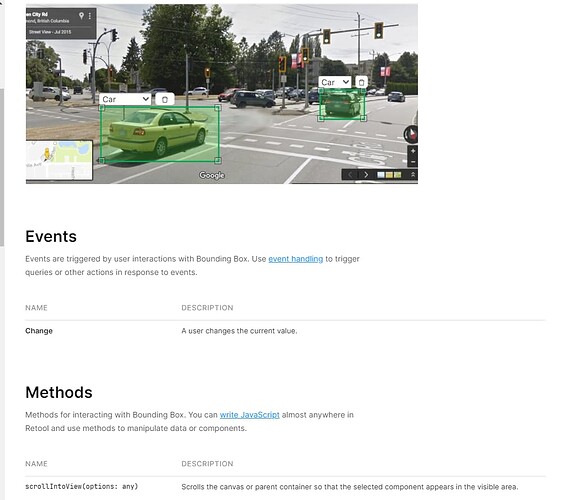Viewport: 561px width, 500px height.
Task: Click the previous arrow in the imagery strip
Action: coord(350,175)
